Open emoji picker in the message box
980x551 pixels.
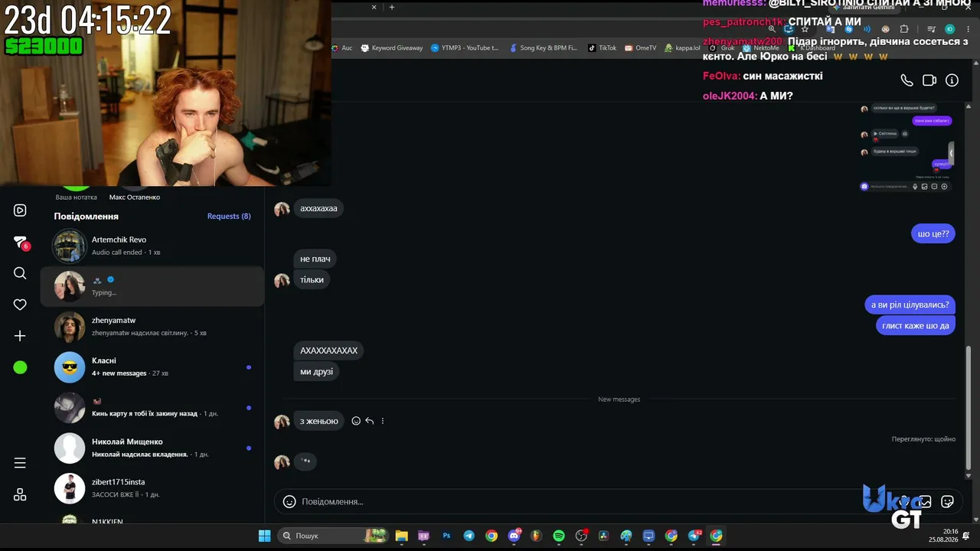289,501
